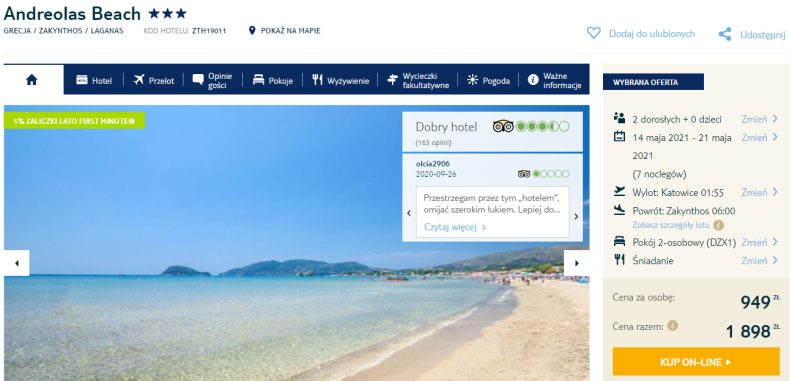Show next photo with right arrow
Image resolution: width=790 pixels, height=381 pixels.
(x=576, y=263)
